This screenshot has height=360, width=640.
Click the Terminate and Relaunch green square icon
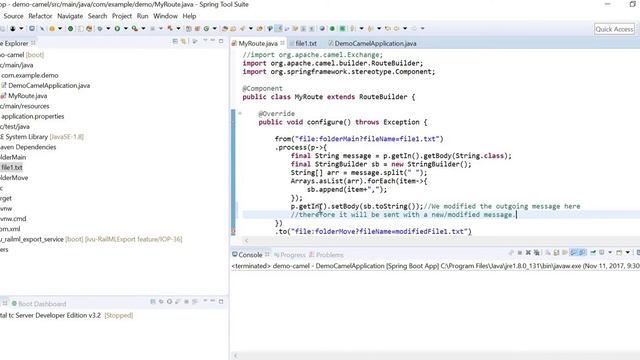tap(342, 29)
